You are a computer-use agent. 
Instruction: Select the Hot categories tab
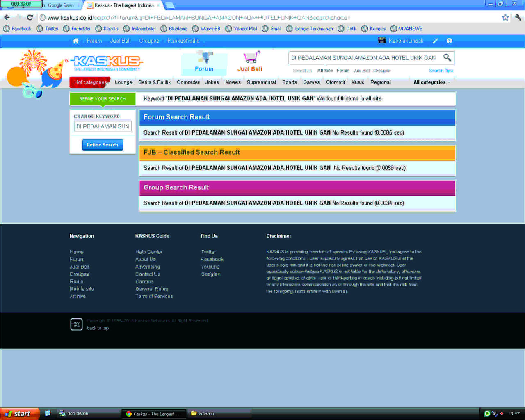click(x=90, y=82)
